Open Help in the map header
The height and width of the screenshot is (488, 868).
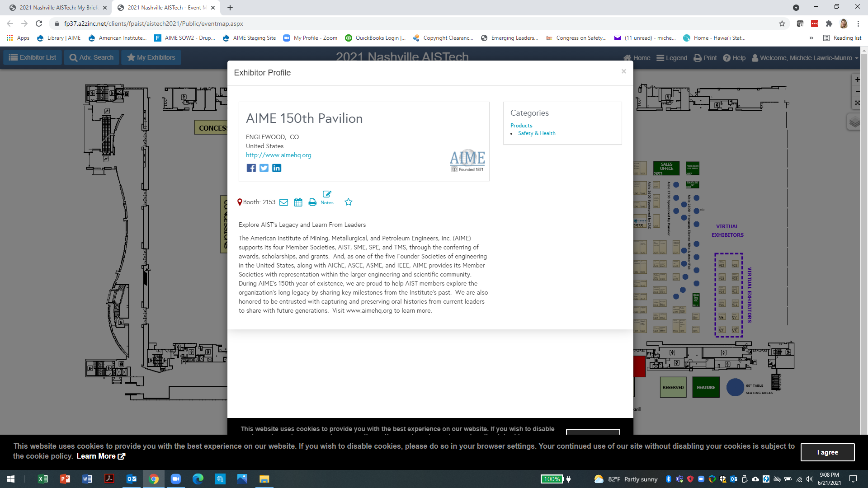pos(734,58)
